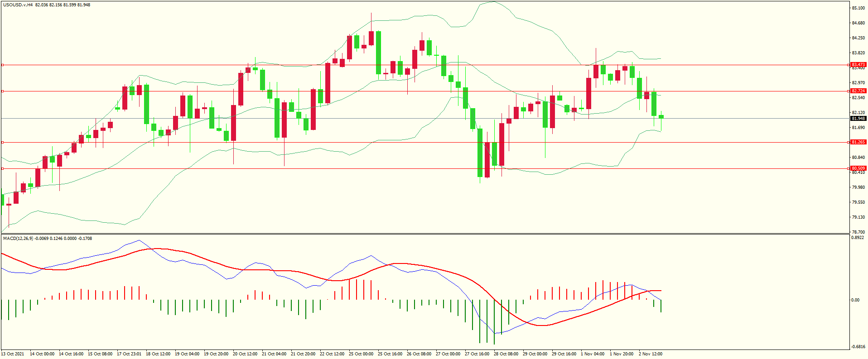Click the 17 Oct 23:01 time label
Image resolution: width=868 pixels, height=359 pixels.
pyautogui.click(x=129, y=354)
